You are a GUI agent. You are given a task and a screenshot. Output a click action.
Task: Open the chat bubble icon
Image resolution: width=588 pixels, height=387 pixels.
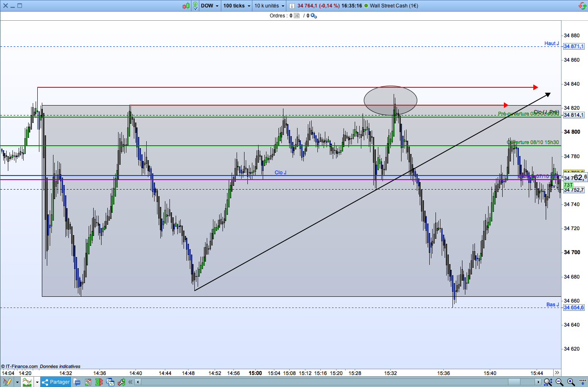(x=77, y=382)
